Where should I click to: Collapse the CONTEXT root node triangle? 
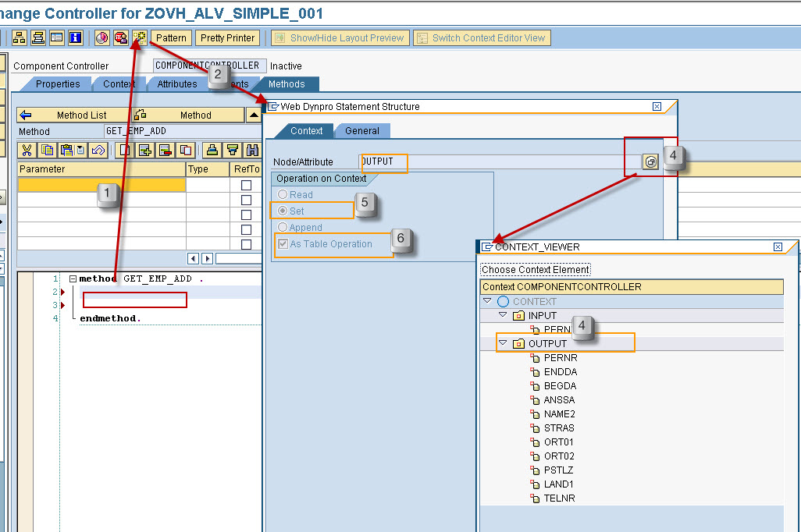[x=487, y=301]
